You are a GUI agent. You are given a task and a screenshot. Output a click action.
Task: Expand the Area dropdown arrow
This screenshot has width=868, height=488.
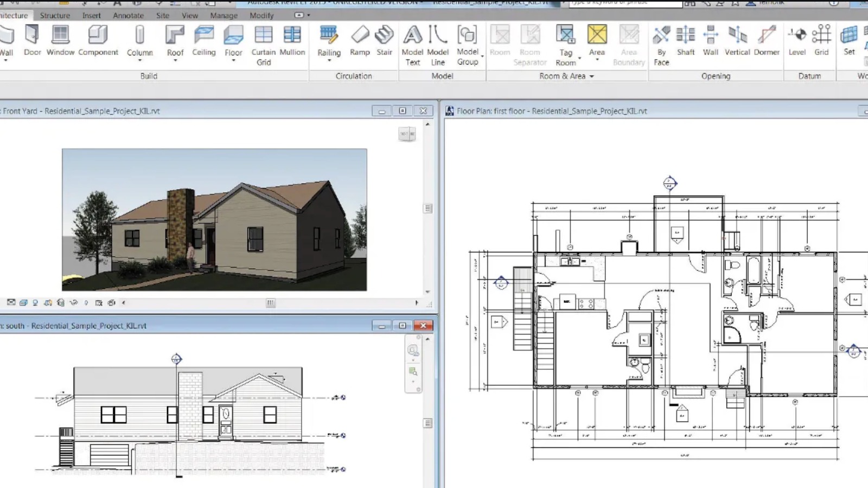[x=597, y=60]
